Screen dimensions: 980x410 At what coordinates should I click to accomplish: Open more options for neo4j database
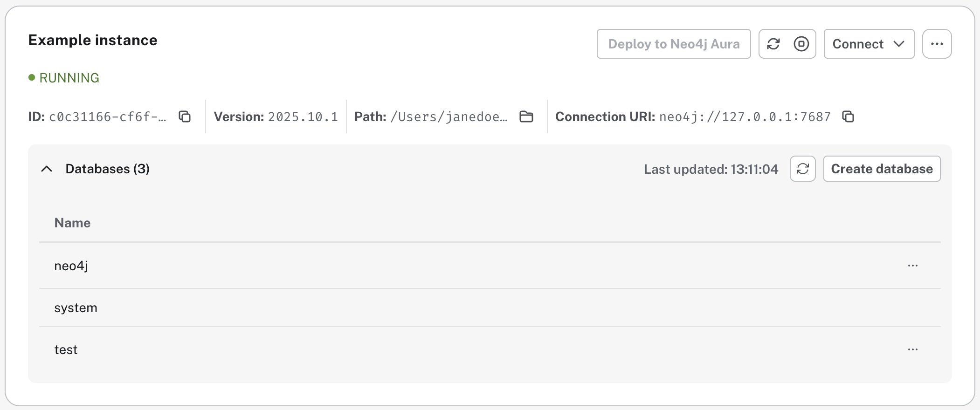point(912,266)
